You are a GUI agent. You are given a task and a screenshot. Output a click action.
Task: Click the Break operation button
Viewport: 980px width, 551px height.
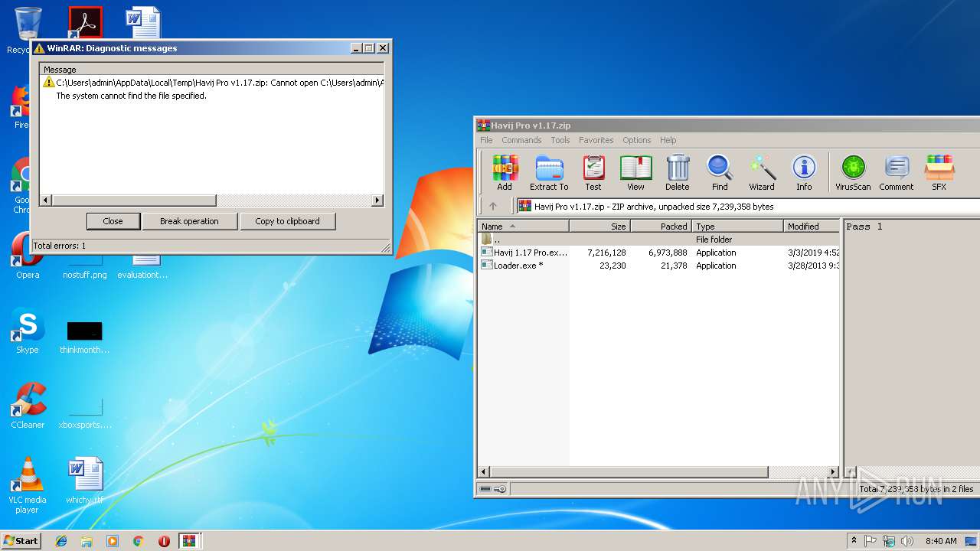click(x=189, y=221)
